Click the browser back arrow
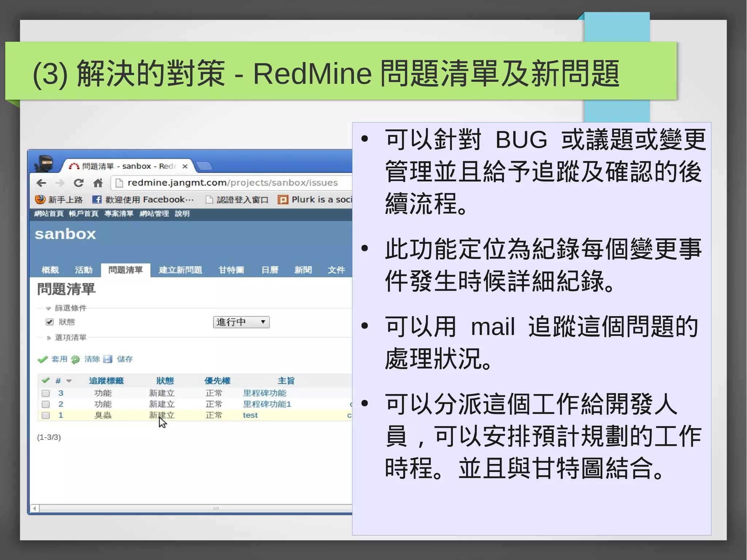The image size is (747, 560). click(x=42, y=183)
